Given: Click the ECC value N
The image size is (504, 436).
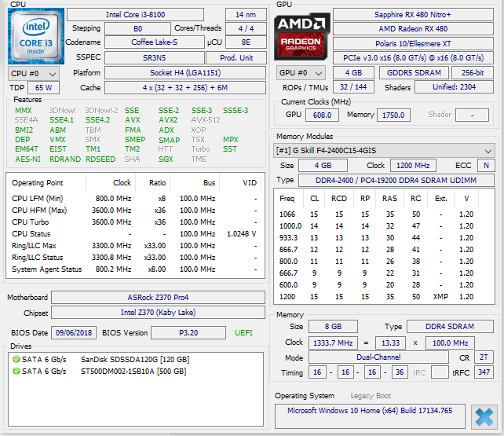Looking at the screenshot, I should (486, 166).
